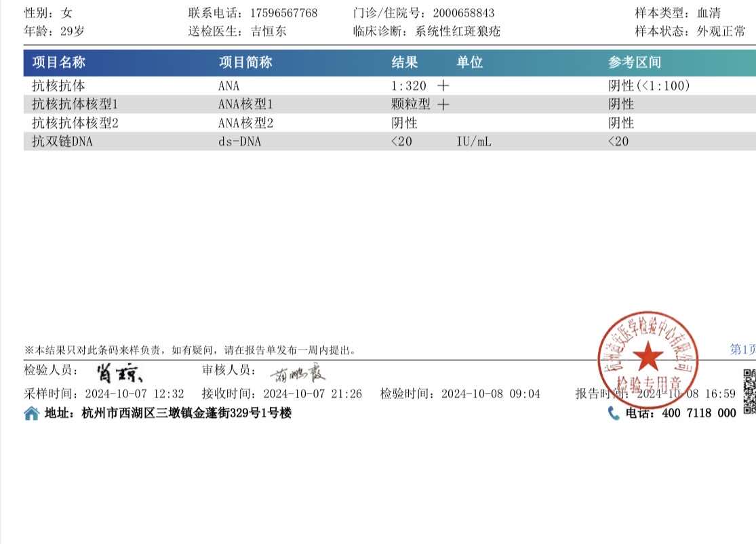Click the QR code at right edge
Image resolution: width=756 pixels, height=544 pixels.
[749, 391]
